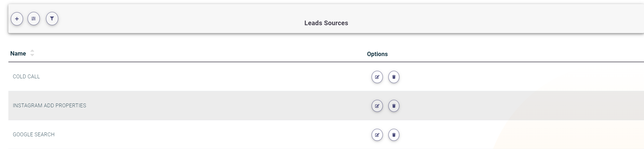Edit the GOOGLE SEARCH lead source

pyautogui.click(x=377, y=135)
